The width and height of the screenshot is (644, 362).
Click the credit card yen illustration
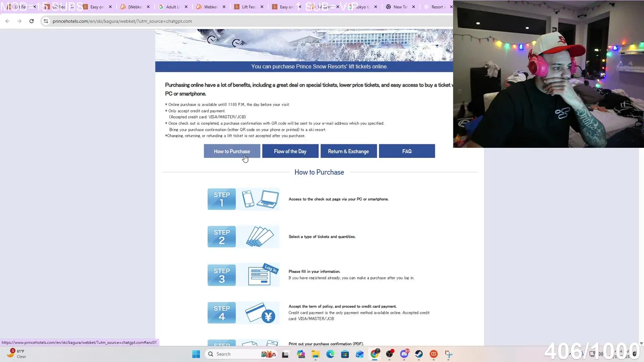[260, 313]
